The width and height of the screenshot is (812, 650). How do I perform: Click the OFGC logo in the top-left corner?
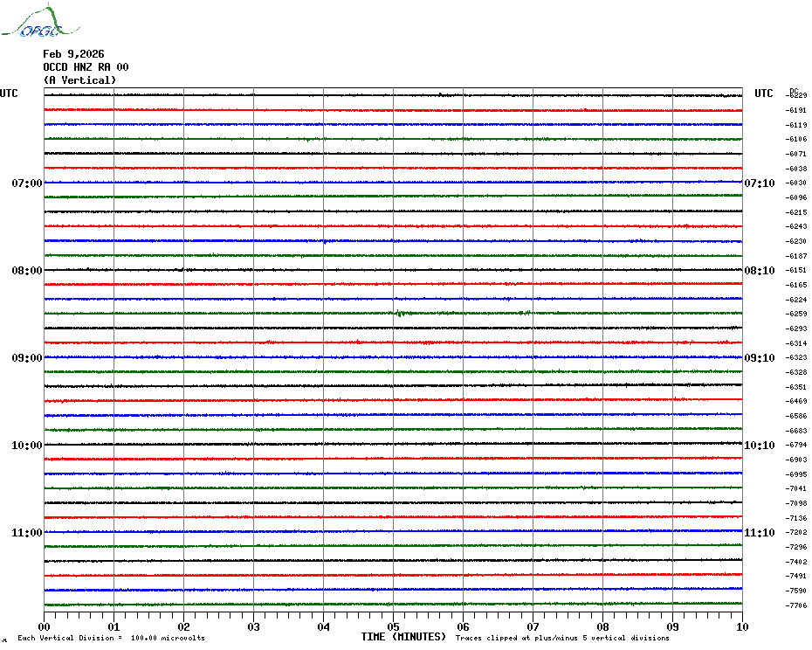click(x=33, y=23)
